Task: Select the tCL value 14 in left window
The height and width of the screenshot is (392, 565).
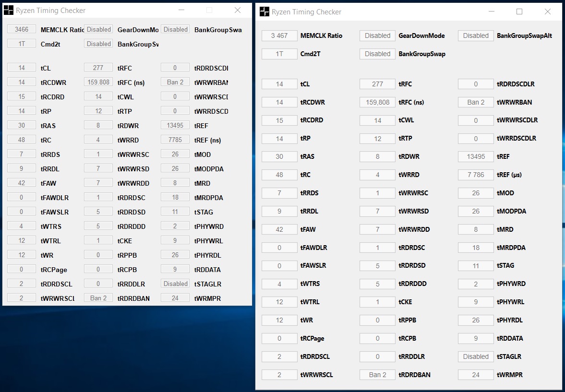Action: 22,68
